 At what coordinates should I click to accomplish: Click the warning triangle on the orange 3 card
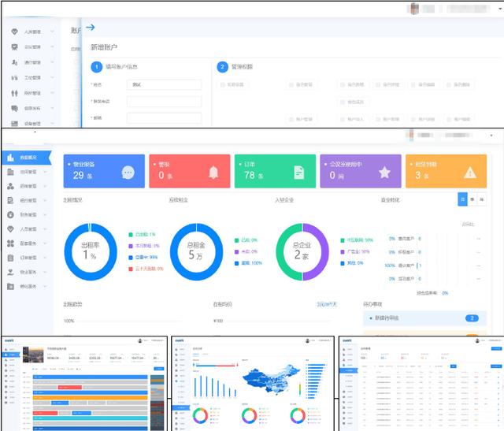(x=470, y=173)
